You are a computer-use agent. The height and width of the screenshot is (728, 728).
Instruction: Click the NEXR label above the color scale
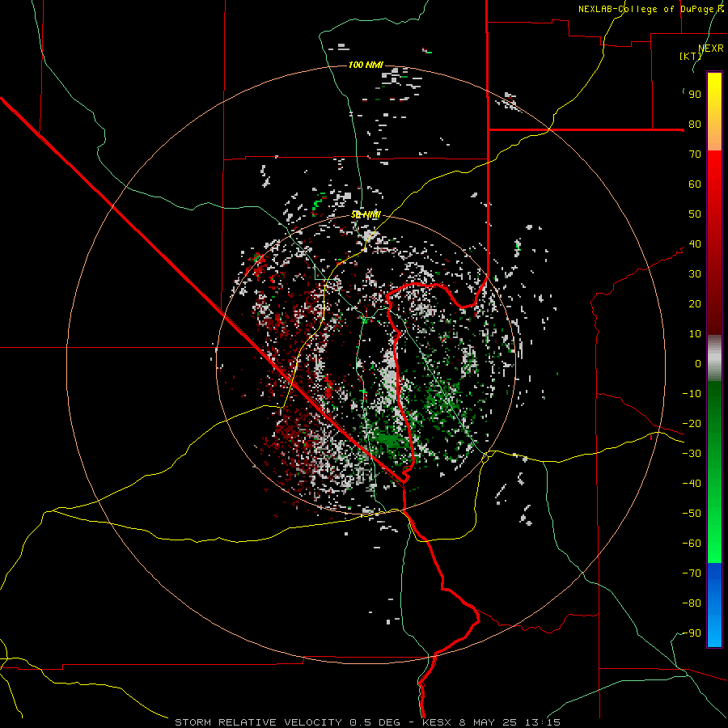[x=711, y=49]
